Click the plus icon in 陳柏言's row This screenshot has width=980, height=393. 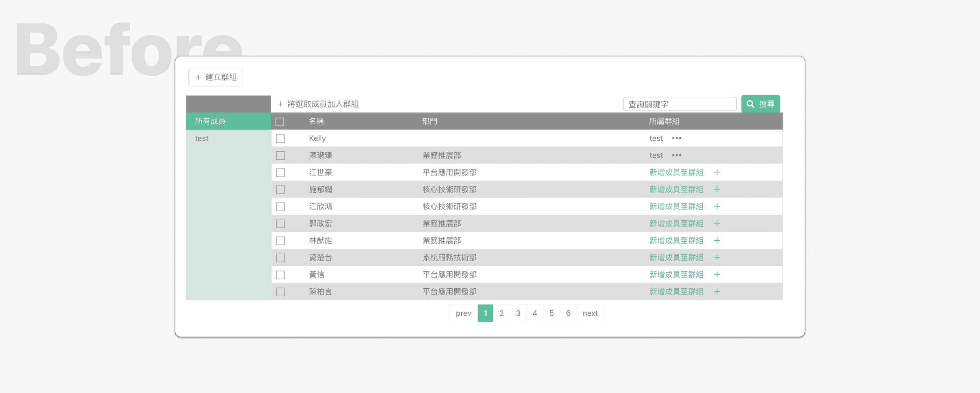pyautogui.click(x=717, y=292)
